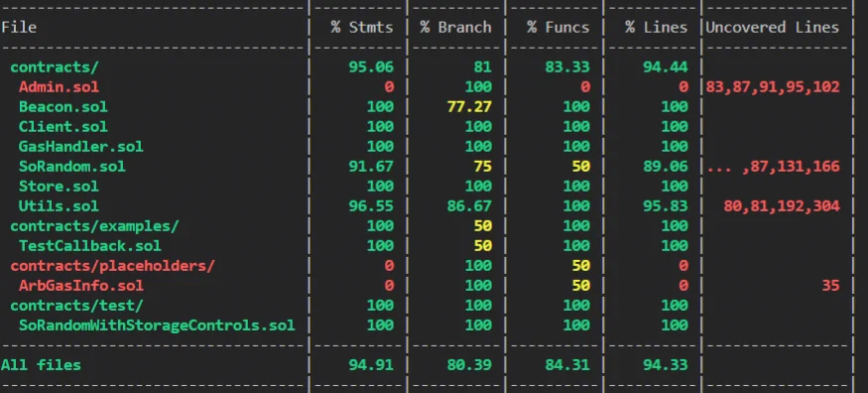This screenshot has height=393, width=868.
Task: Click the "Uncovered Lines" column header
Action: pyautogui.click(x=772, y=27)
